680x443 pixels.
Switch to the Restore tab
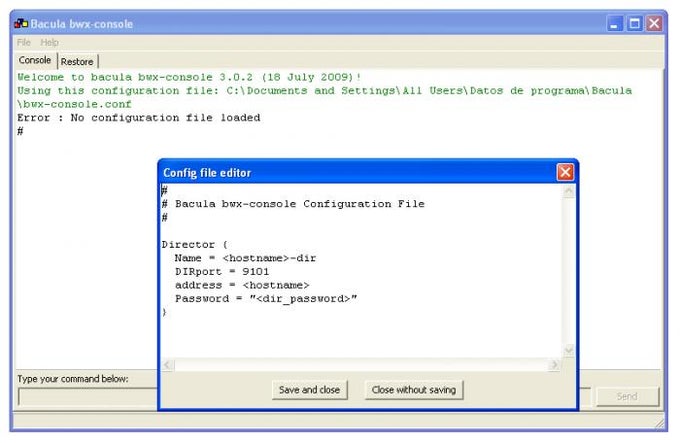(77, 62)
